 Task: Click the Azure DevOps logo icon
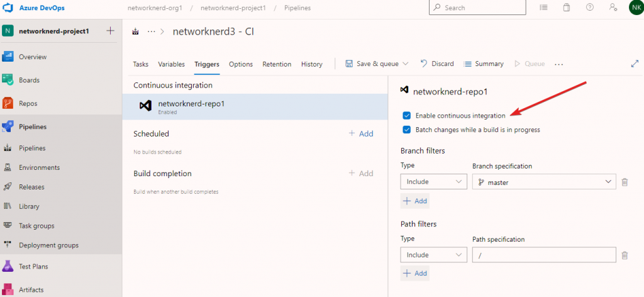click(8, 8)
